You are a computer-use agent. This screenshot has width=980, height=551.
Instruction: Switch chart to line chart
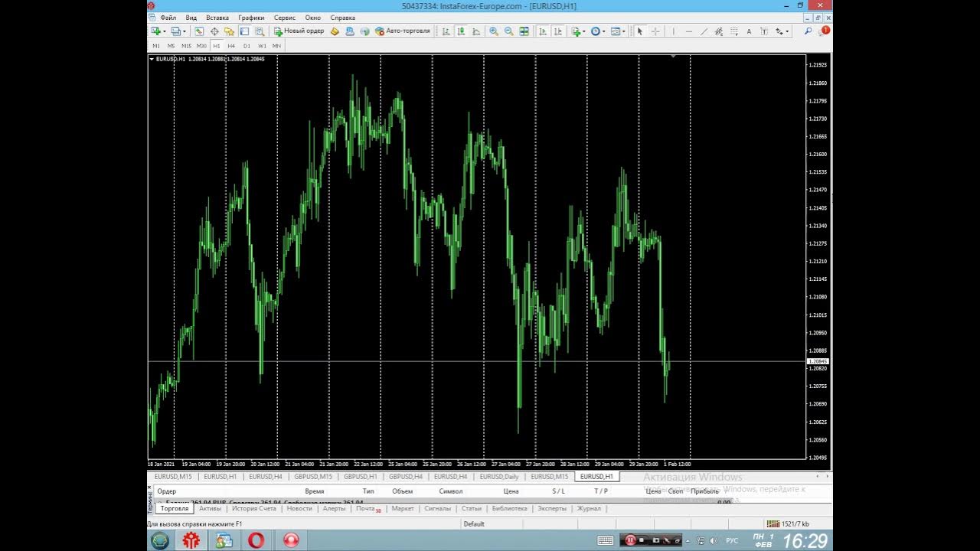click(x=476, y=31)
